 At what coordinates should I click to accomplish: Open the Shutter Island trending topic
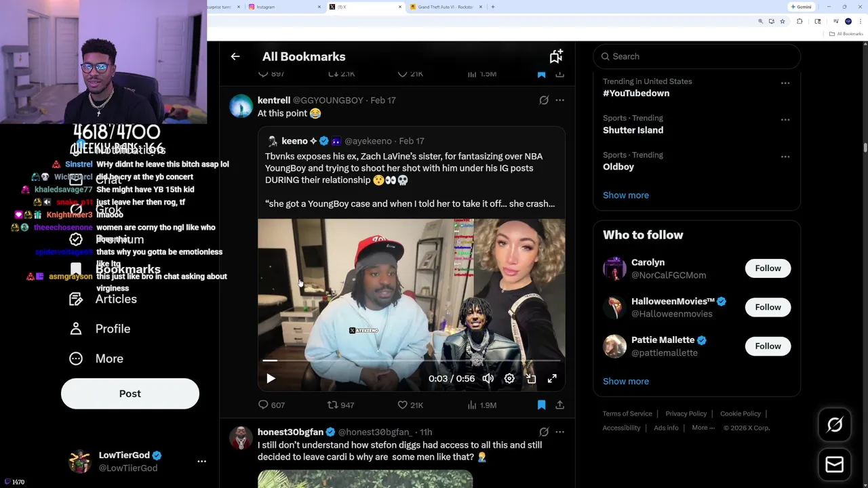tap(633, 130)
